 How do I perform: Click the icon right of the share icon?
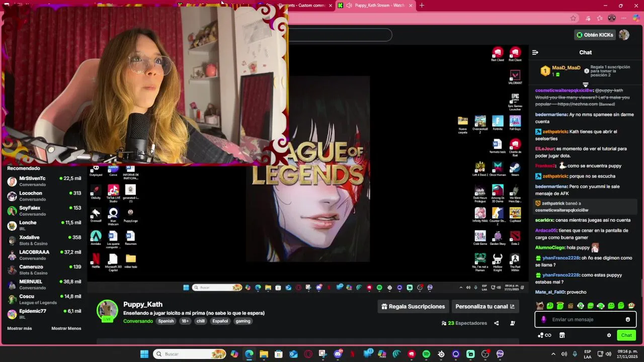(x=513, y=323)
